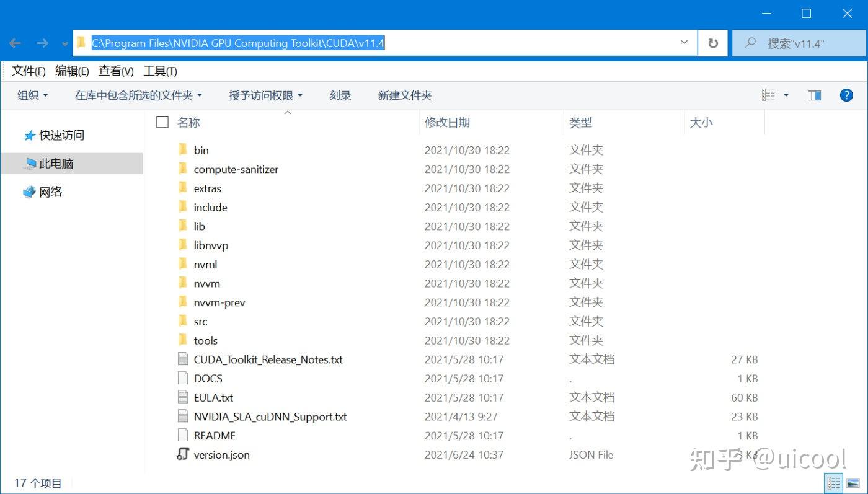This screenshot has height=494, width=868.
Task: Open the recent locations dropdown arrow
Action: point(65,44)
